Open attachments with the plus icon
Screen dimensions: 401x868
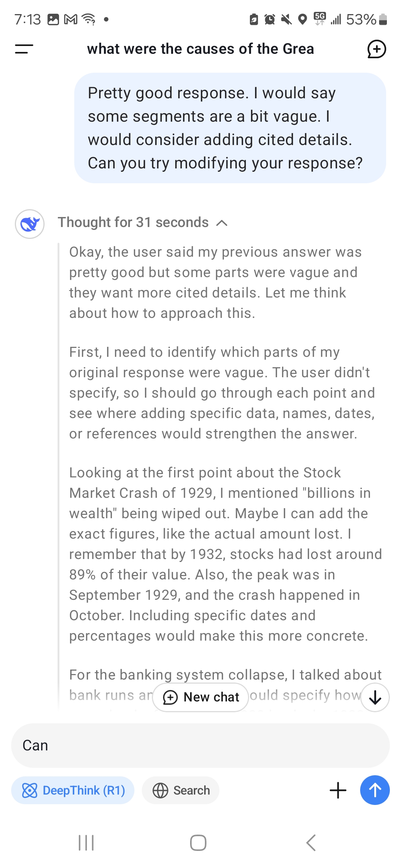coord(338,790)
